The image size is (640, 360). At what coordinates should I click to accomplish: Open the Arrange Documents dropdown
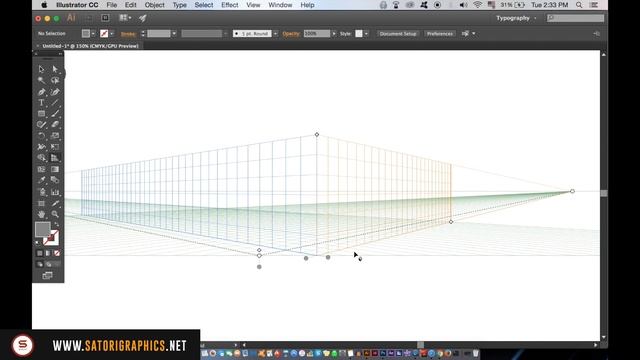click(125, 18)
